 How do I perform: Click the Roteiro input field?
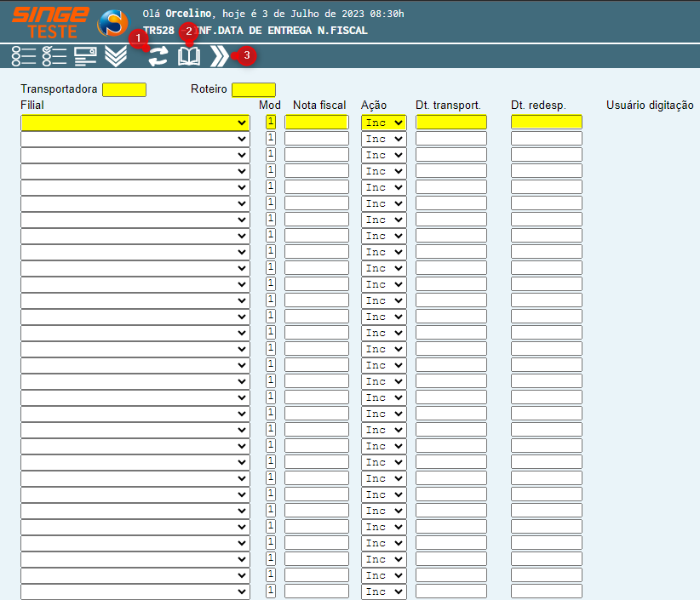tap(254, 89)
